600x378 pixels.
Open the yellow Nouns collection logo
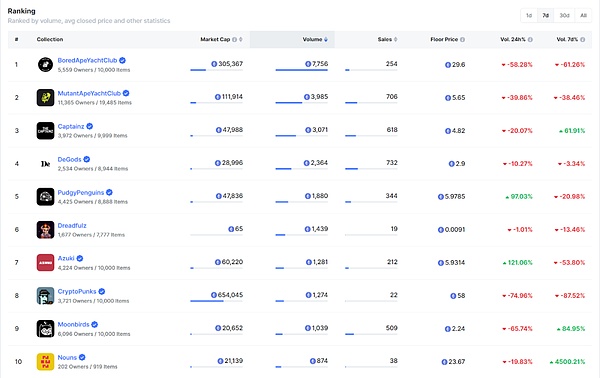coord(45,362)
